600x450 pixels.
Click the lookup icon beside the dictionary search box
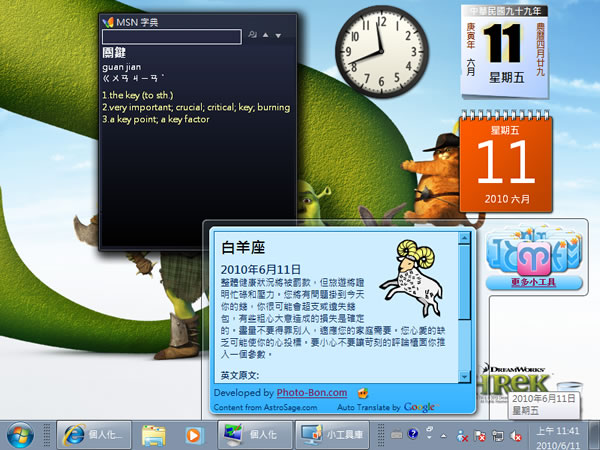pyautogui.click(x=250, y=37)
